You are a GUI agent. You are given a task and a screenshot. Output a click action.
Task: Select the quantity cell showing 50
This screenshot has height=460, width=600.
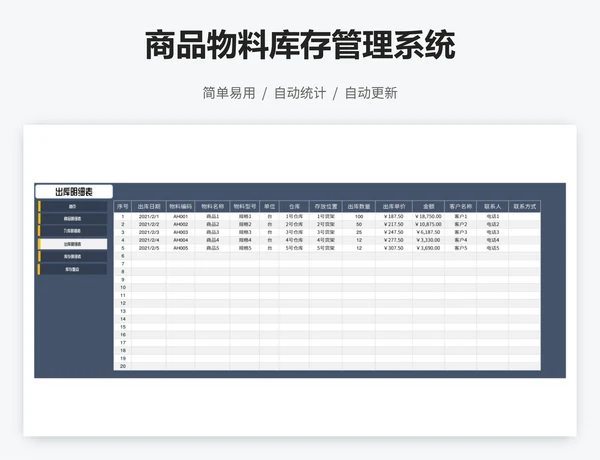point(359,224)
